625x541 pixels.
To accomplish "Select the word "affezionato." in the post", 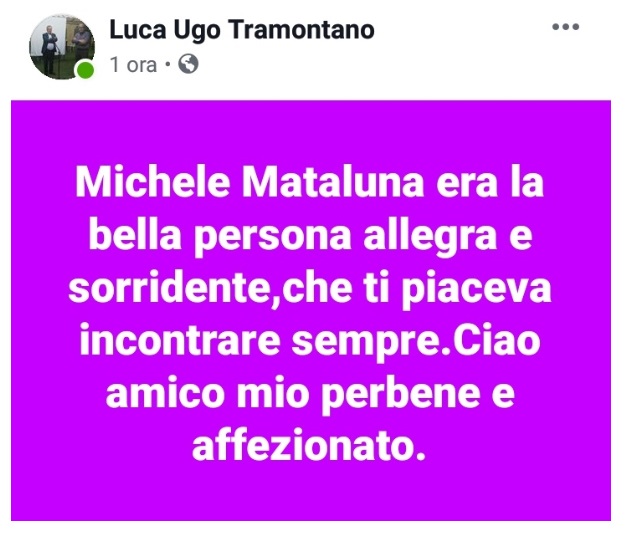I will pyautogui.click(x=309, y=445).
